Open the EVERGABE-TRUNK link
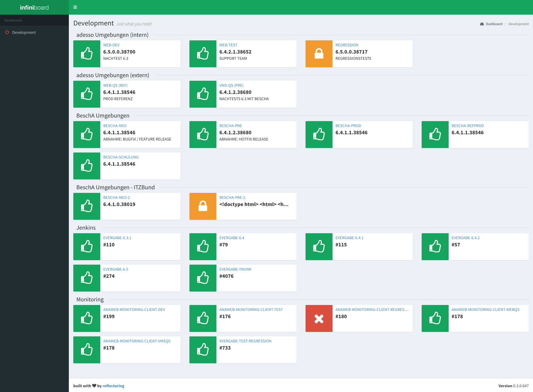 (236, 269)
